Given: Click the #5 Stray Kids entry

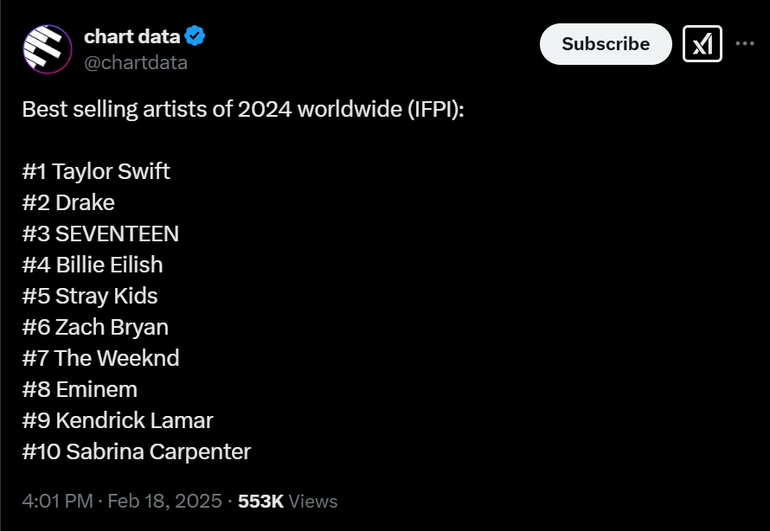Looking at the screenshot, I should pyautogui.click(x=90, y=296).
